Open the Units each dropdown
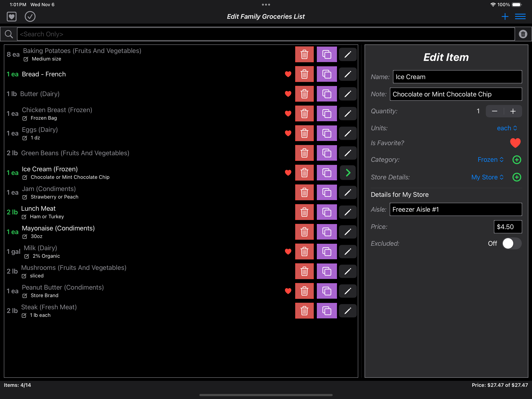The image size is (532, 399). coord(506,128)
